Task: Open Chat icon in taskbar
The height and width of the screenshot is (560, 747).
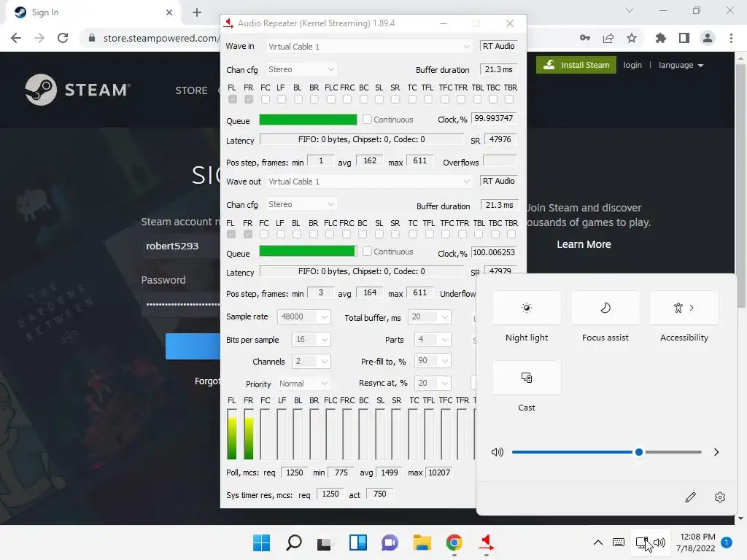Action: tap(390, 542)
